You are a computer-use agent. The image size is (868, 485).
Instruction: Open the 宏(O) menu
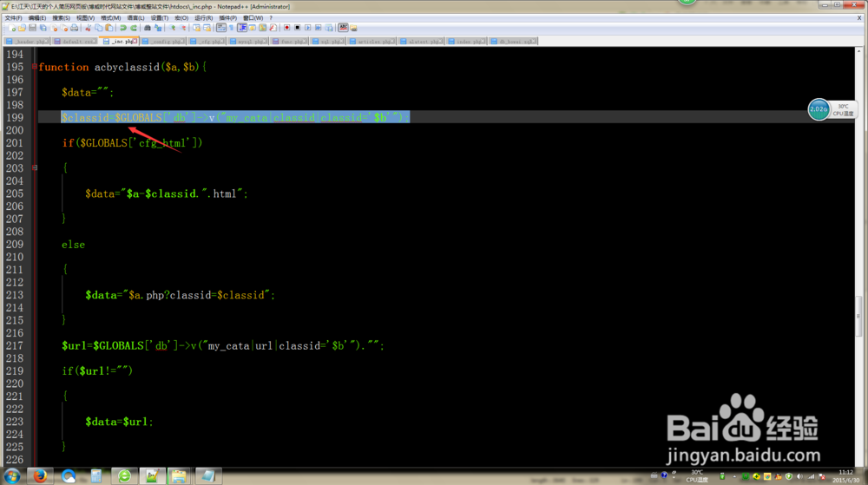tap(181, 17)
